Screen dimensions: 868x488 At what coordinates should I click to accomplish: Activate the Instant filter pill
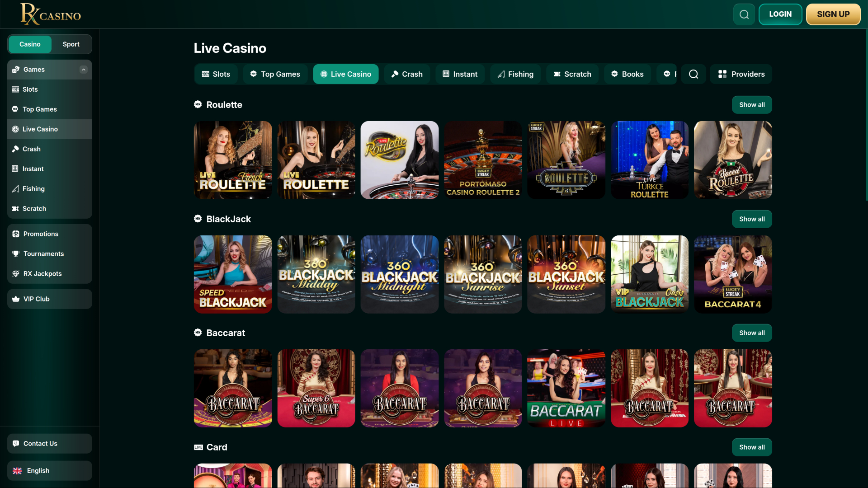tap(460, 74)
